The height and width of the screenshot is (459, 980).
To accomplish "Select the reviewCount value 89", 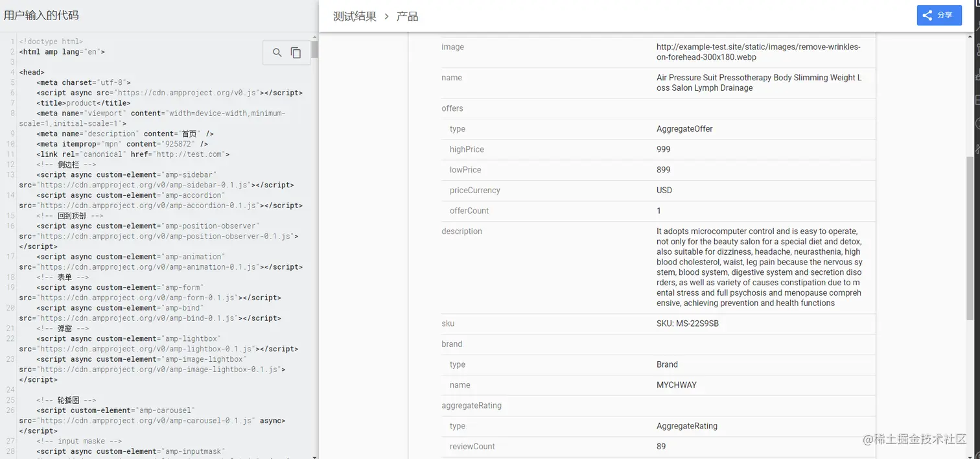I will 661,447.
